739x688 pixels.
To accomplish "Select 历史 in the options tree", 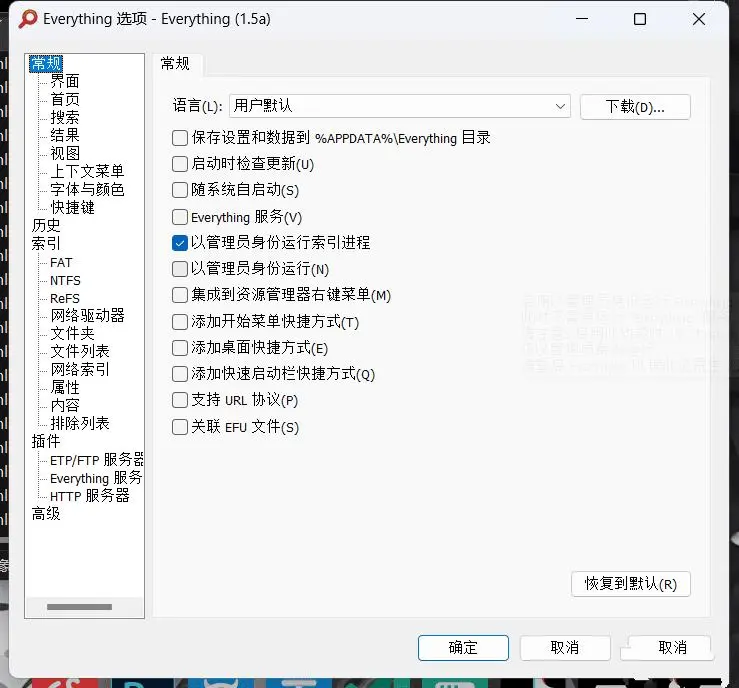I will click(x=46, y=225).
